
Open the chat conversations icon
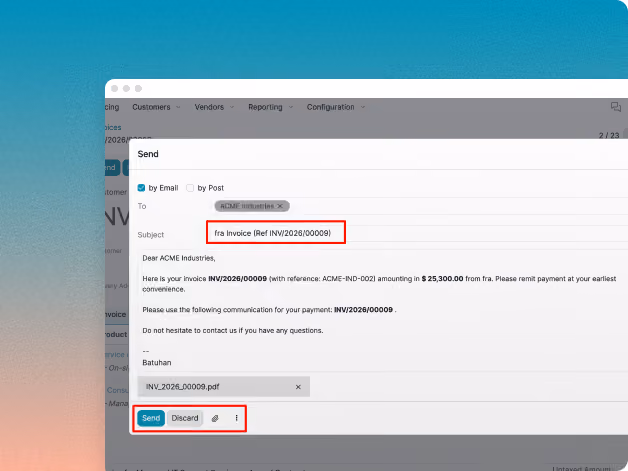(616, 107)
